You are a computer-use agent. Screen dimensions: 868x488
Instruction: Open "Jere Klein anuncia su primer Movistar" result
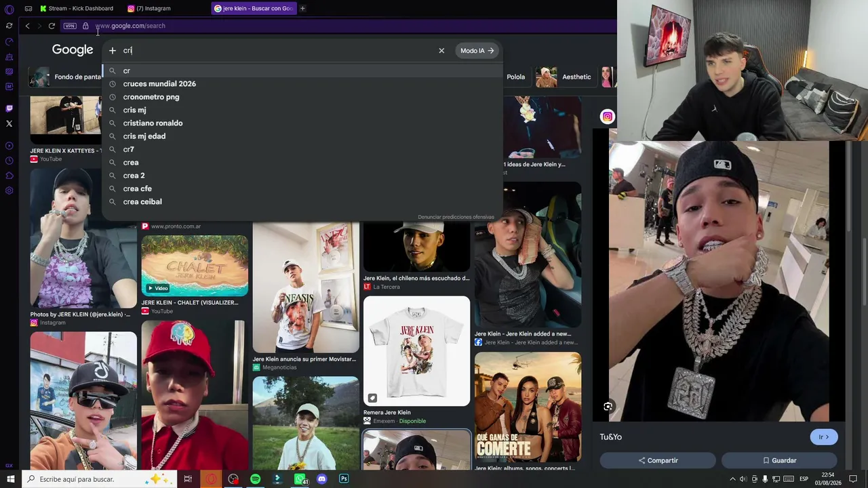pos(304,359)
